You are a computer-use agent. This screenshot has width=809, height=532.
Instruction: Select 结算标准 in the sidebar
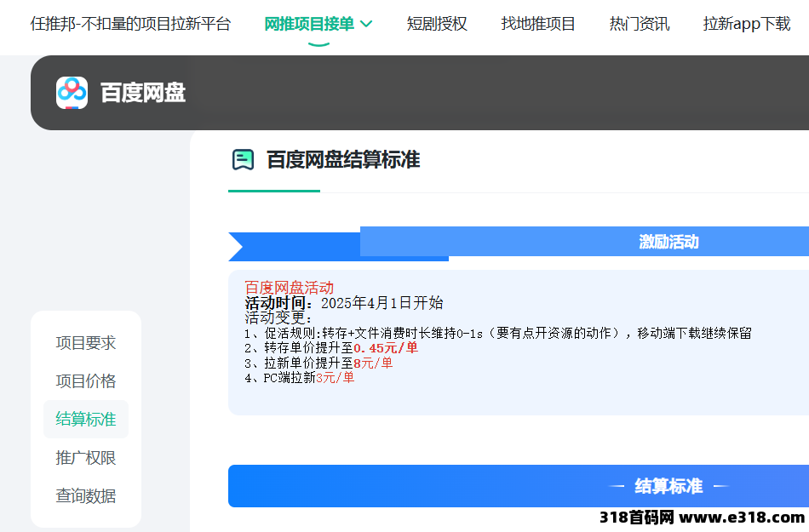(86, 419)
